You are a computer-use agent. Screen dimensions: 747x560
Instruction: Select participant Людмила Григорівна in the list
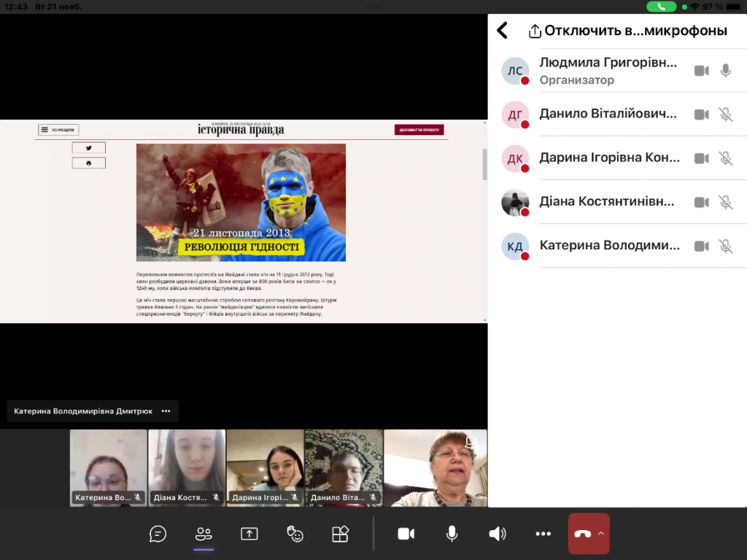coord(608,70)
